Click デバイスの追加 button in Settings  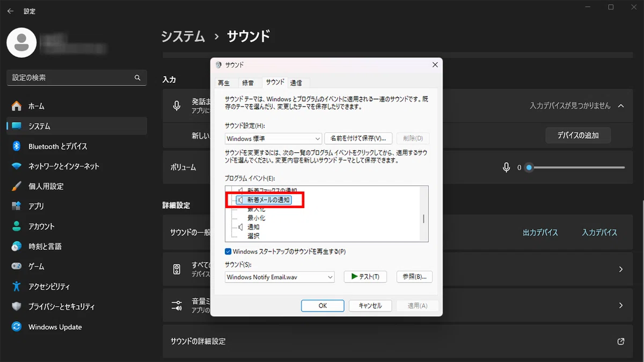[x=578, y=135]
